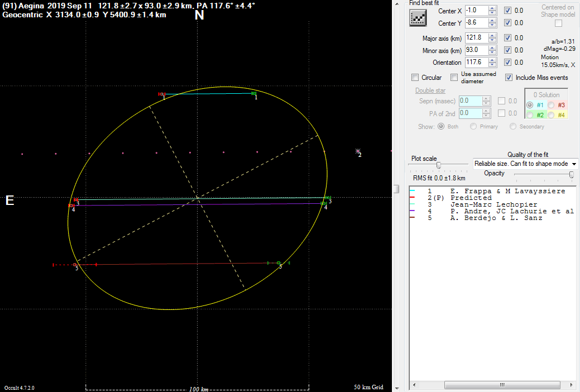Uncheck Include Miss events
The height and width of the screenshot is (392, 580).
(x=509, y=78)
